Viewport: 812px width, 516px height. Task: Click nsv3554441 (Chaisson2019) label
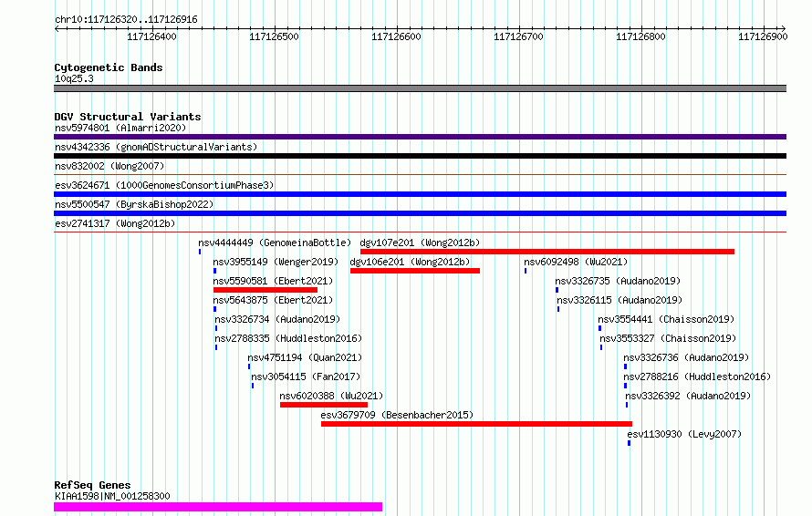[667, 319]
